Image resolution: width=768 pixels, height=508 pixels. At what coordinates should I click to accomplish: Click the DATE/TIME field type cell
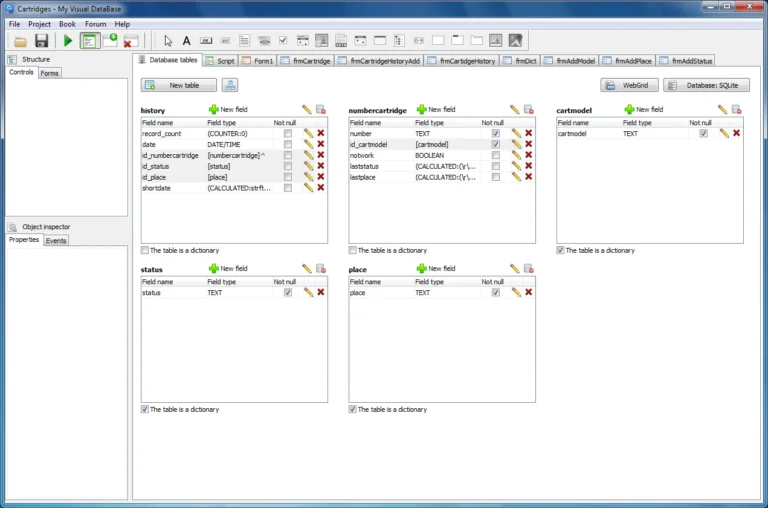pos(224,145)
